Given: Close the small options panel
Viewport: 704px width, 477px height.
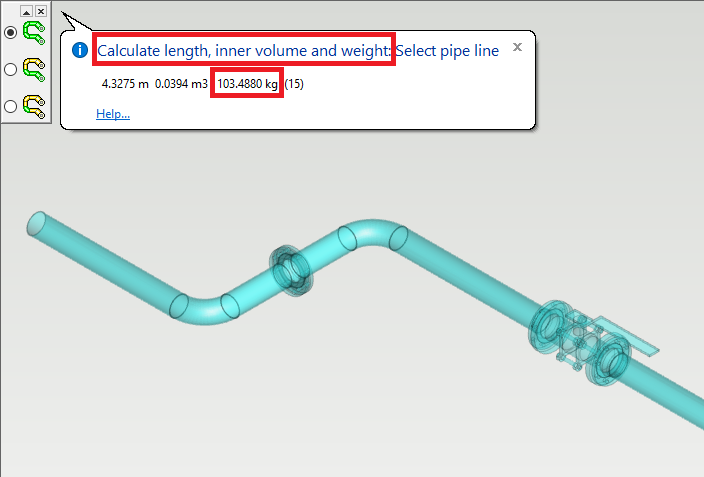Looking at the screenshot, I should [x=41, y=12].
